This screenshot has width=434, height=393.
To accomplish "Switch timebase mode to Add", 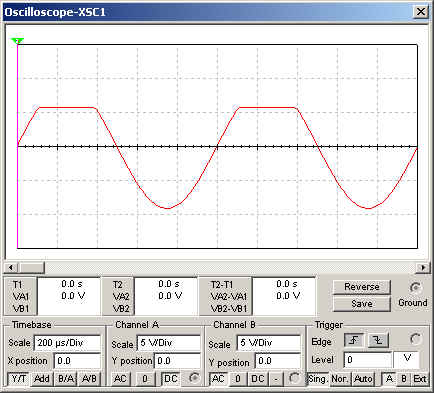I will (x=42, y=379).
